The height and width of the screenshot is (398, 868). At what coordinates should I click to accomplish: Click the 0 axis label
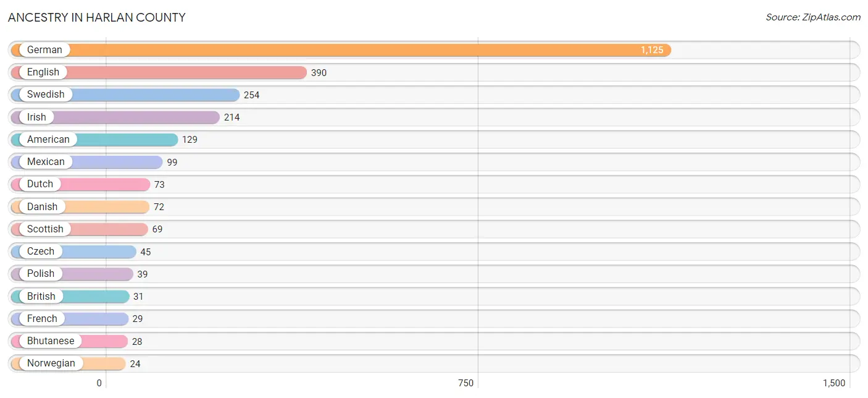point(99,383)
